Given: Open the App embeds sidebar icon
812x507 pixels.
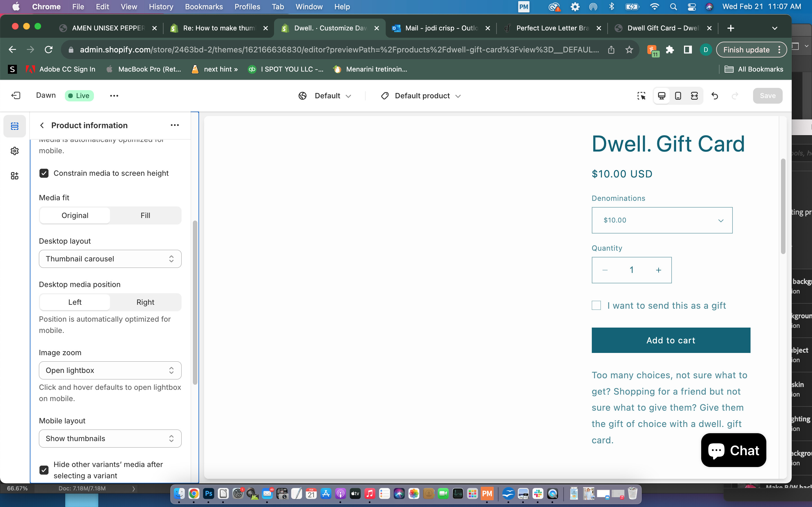Looking at the screenshot, I should [x=14, y=176].
